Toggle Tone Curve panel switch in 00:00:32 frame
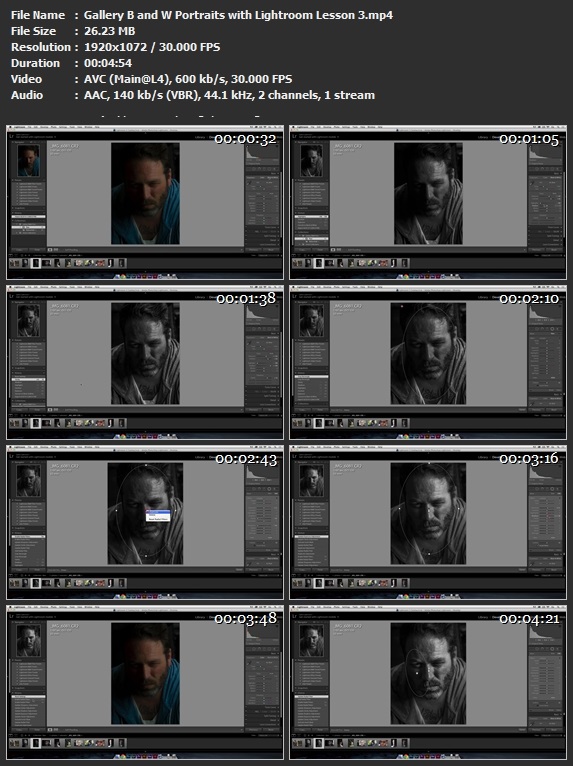 (246, 227)
